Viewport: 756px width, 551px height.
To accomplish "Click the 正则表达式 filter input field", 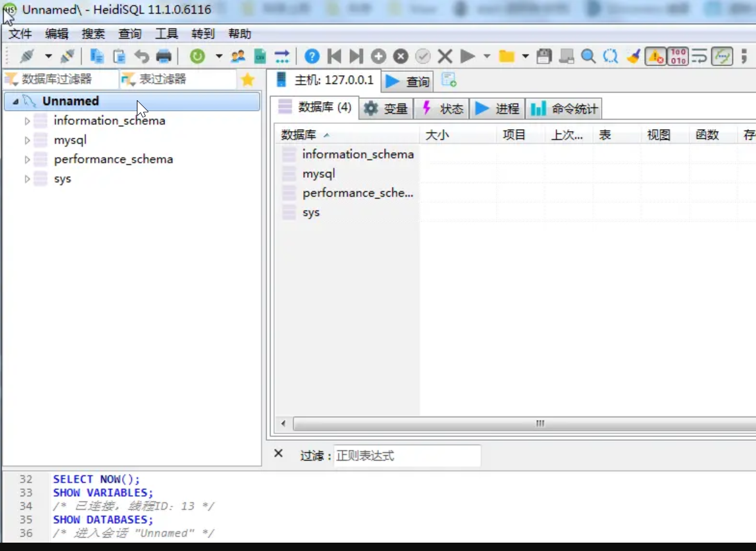I will coord(407,455).
